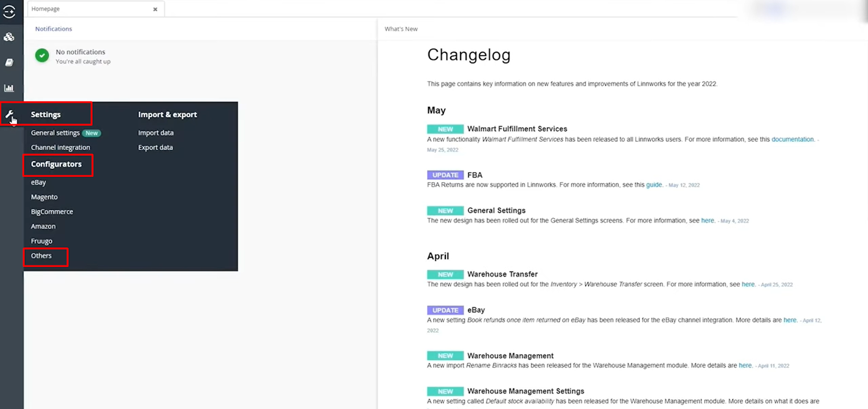Image resolution: width=868 pixels, height=409 pixels.
Task: Click the You're all caught up text
Action: 83,61
